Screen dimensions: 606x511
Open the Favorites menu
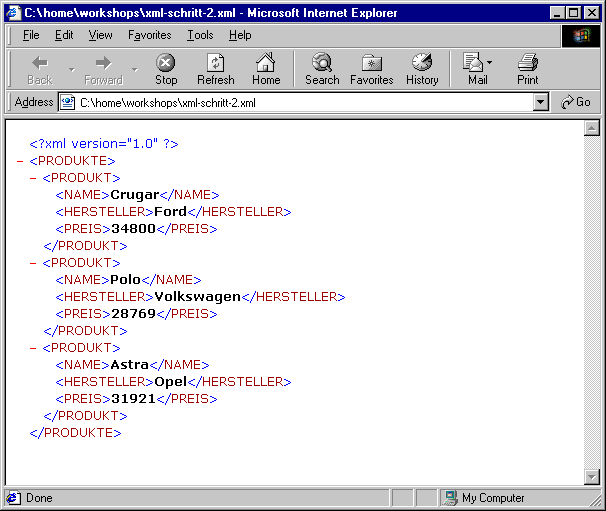click(x=150, y=35)
